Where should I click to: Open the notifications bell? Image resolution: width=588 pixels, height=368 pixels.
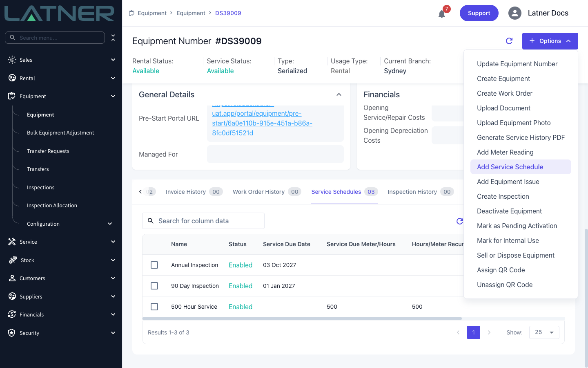click(x=442, y=14)
